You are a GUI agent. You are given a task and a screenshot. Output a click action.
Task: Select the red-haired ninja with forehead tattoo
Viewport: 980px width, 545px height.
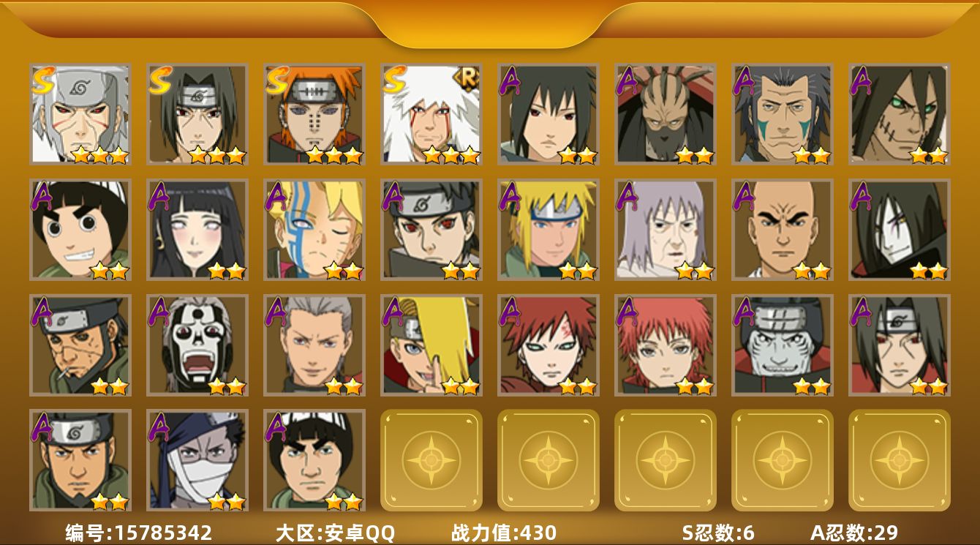pyautogui.click(x=549, y=345)
